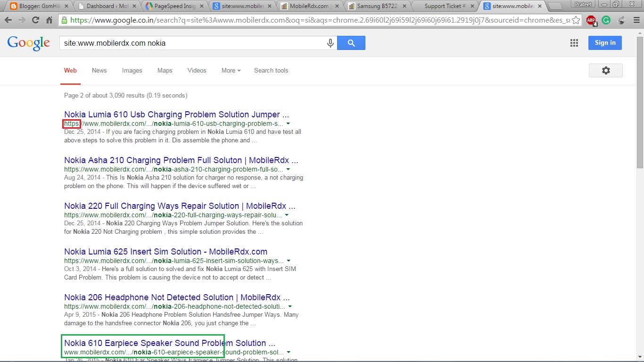Click the Lumia 610 snippet dated Dec 25, 2014

[183, 136]
